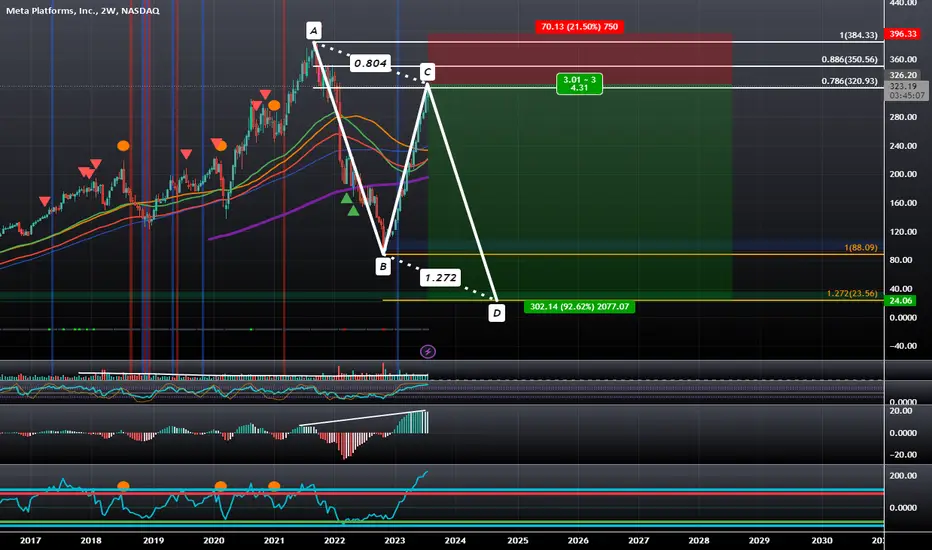Screen dimensions: 932x550
Task: Click the purple lightning bolt event icon
Action: [427, 352]
